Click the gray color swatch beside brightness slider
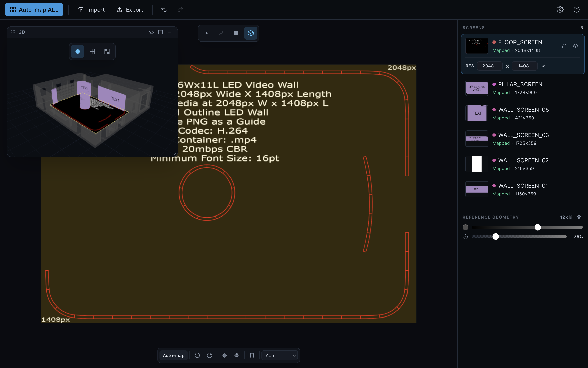The image size is (588, 368). pyautogui.click(x=465, y=227)
